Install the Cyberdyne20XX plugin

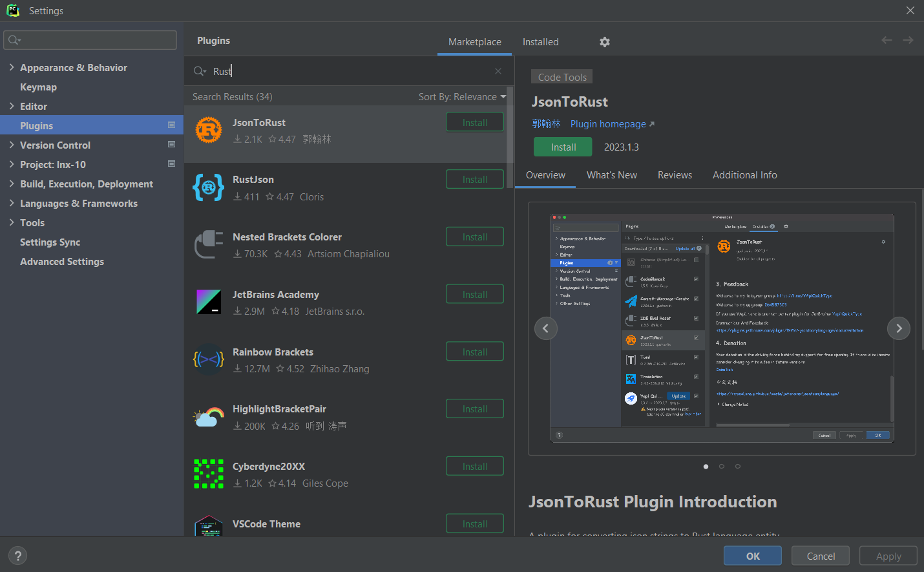(x=475, y=466)
